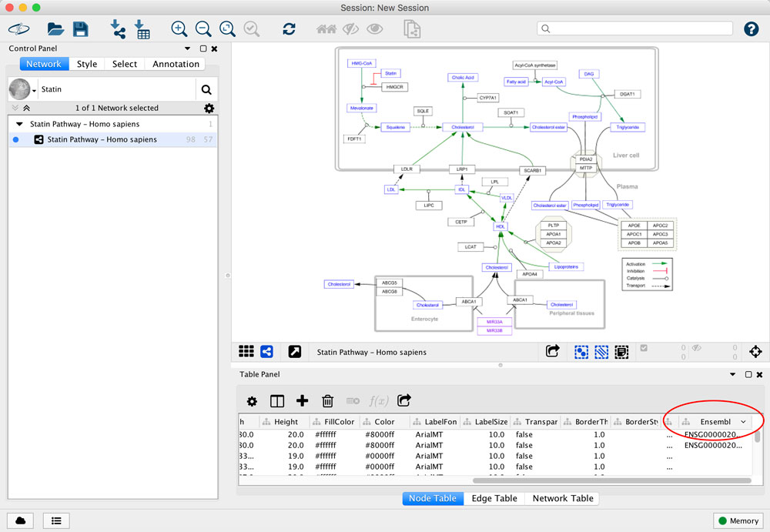Switch to the Edge Table tab
This screenshot has width=770, height=532.
click(x=494, y=498)
